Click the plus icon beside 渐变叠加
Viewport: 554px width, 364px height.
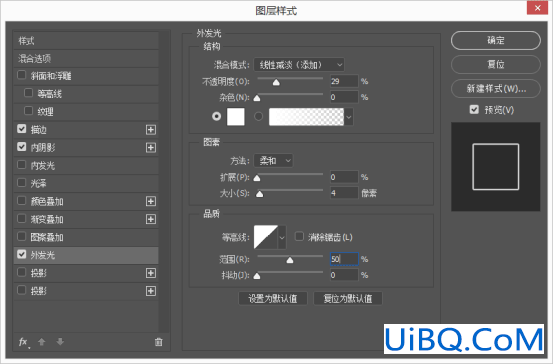151,219
